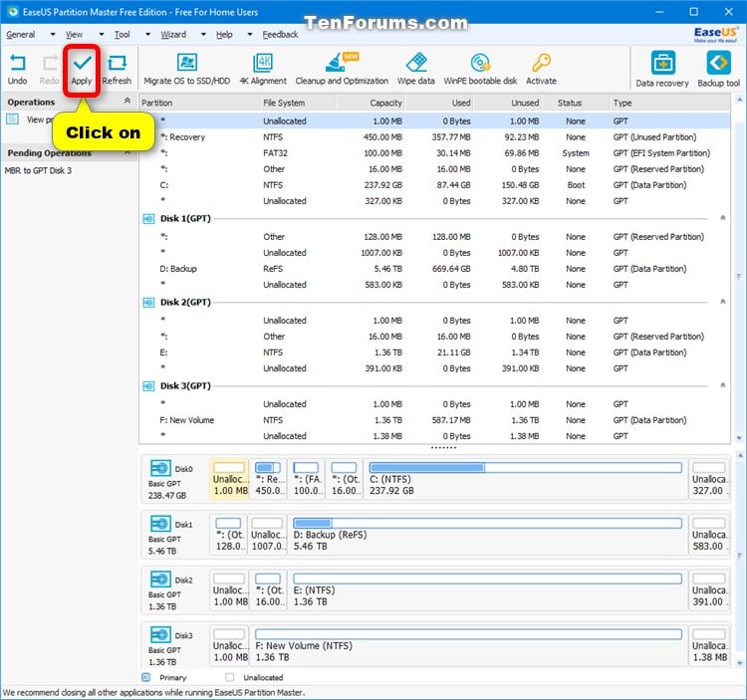Sort by the Type column header
The height and width of the screenshot is (700, 747).
point(669,103)
